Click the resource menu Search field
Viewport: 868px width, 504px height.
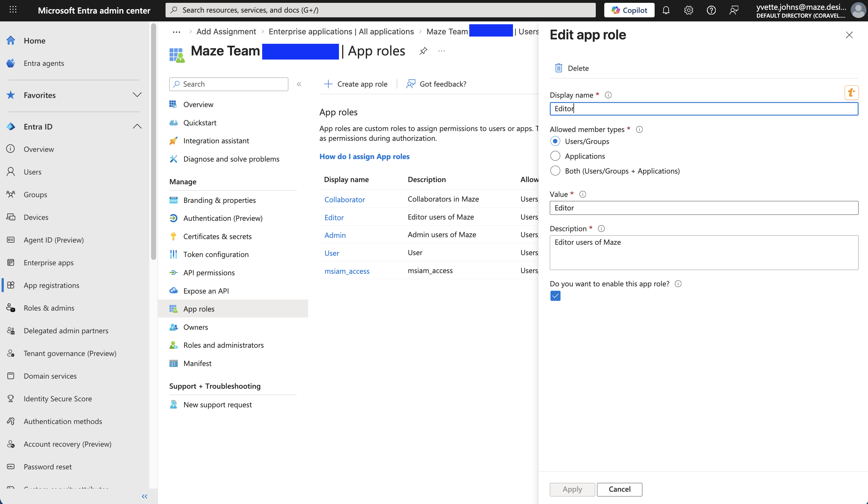coord(229,84)
